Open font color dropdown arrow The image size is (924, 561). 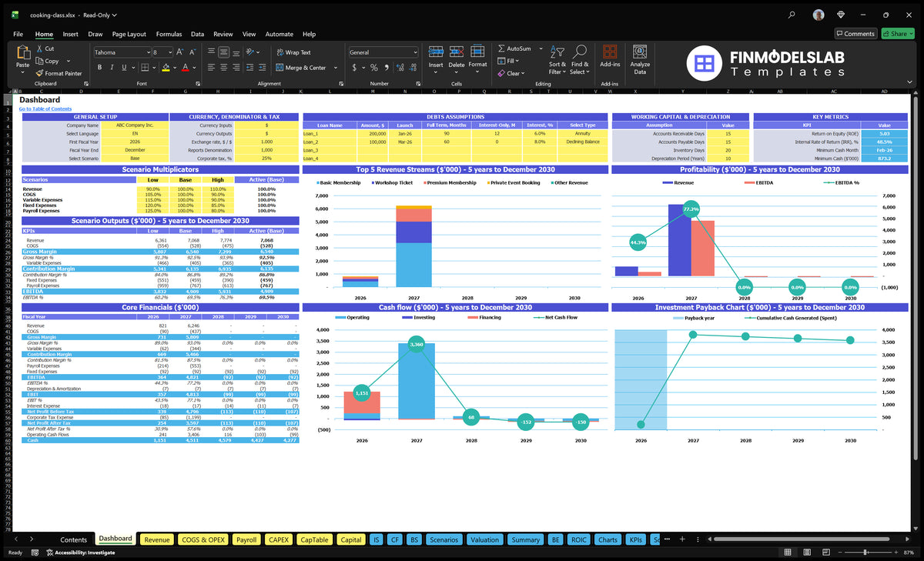click(194, 67)
